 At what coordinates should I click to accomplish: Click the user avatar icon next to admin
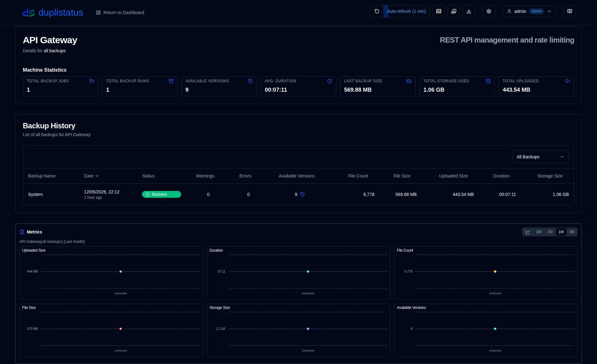(509, 11)
